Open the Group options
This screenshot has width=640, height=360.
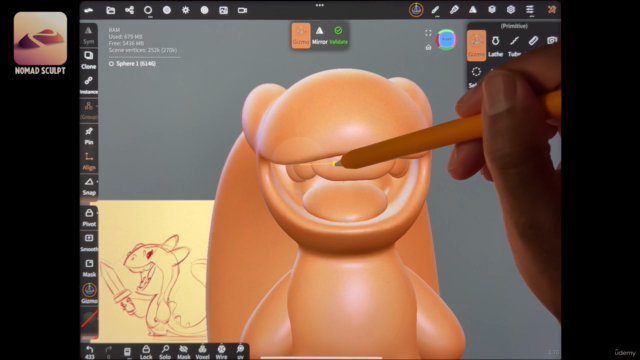(89, 111)
